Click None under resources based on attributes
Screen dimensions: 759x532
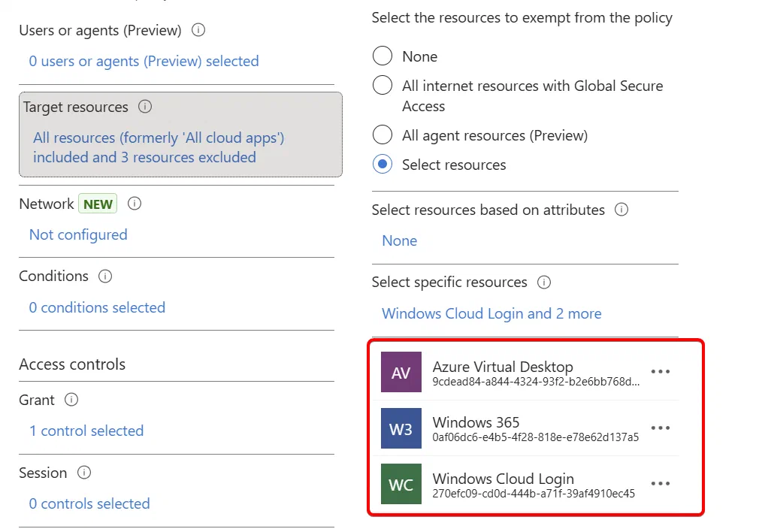coord(399,240)
